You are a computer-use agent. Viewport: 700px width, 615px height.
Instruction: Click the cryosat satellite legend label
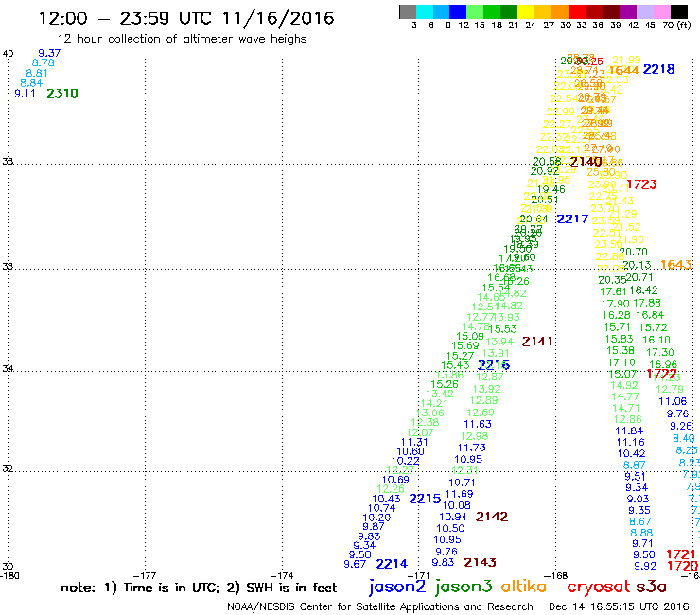(x=599, y=588)
